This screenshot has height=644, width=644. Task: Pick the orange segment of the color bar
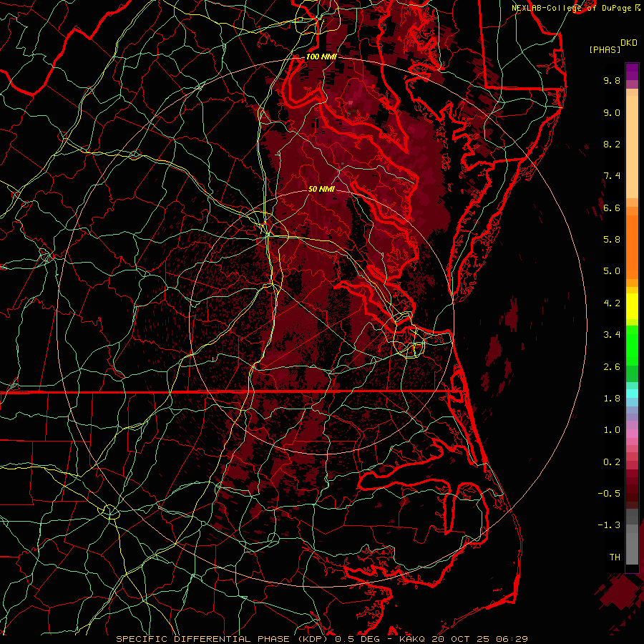click(632, 248)
